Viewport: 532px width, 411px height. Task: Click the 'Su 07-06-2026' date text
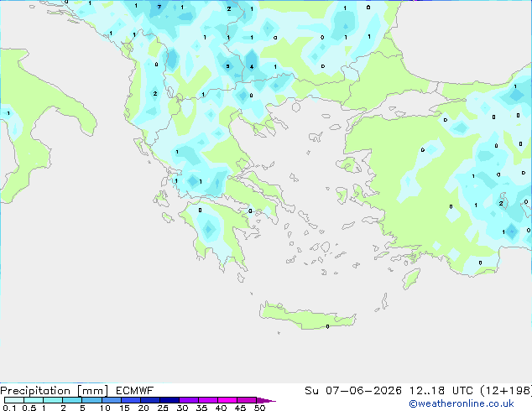pyautogui.click(x=353, y=391)
